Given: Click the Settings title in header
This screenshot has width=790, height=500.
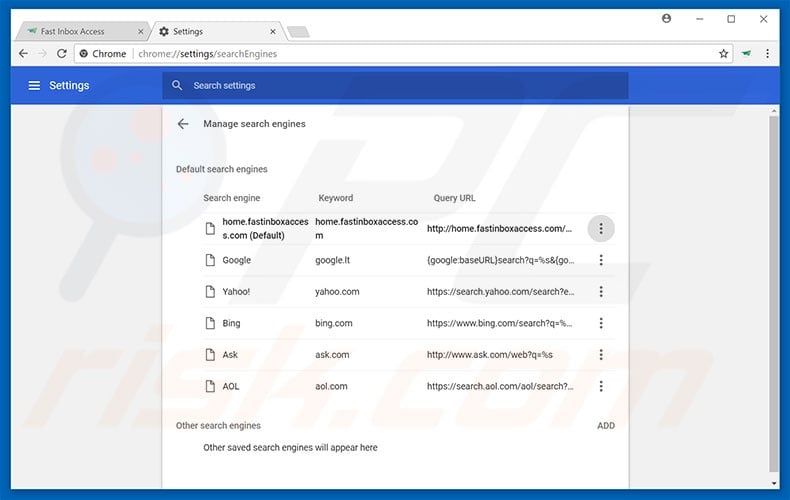Looking at the screenshot, I should [69, 85].
